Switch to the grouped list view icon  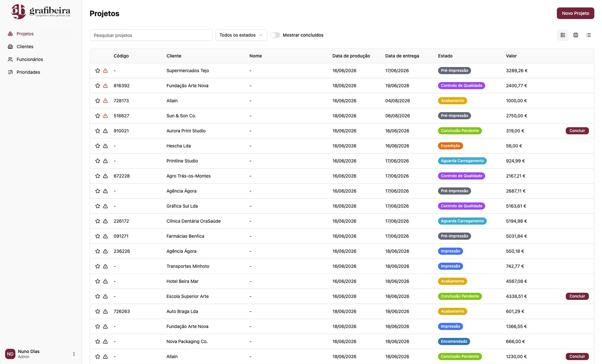tap(563, 35)
